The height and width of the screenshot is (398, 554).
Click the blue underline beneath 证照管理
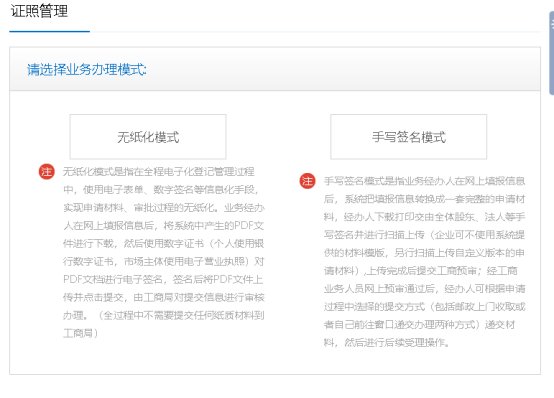[x=49, y=31]
